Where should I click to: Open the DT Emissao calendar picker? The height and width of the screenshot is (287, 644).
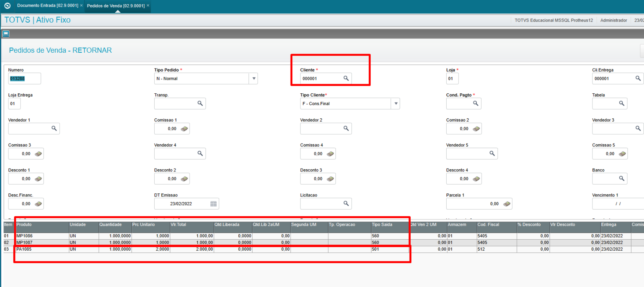(213, 204)
